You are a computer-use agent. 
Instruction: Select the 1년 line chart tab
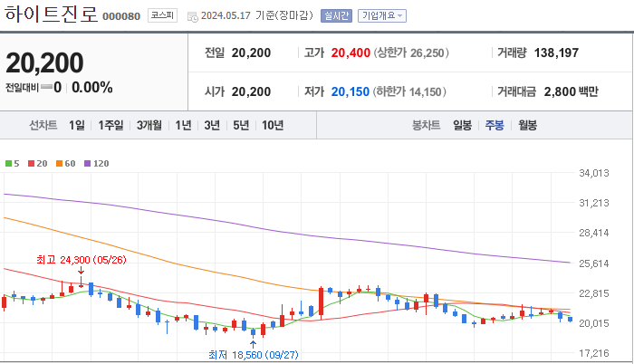(183, 125)
